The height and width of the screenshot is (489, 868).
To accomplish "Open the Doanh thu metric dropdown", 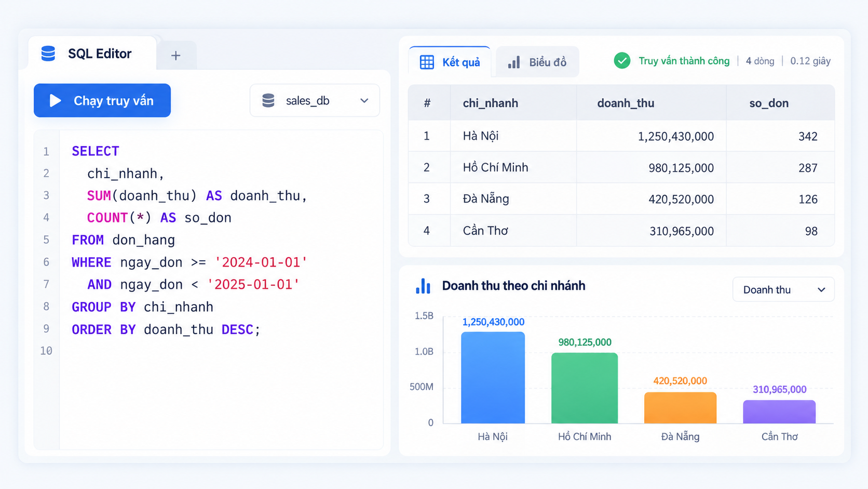I will pyautogui.click(x=783, y=289).
